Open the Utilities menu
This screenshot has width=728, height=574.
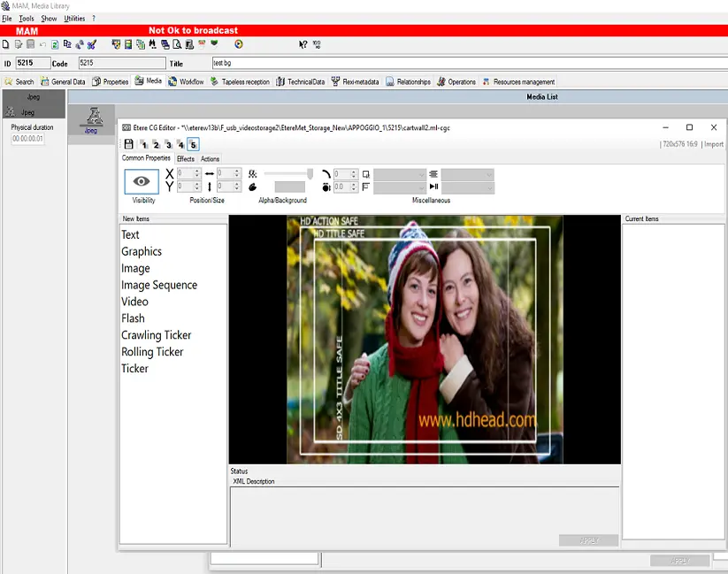click(x=74, y=18)
